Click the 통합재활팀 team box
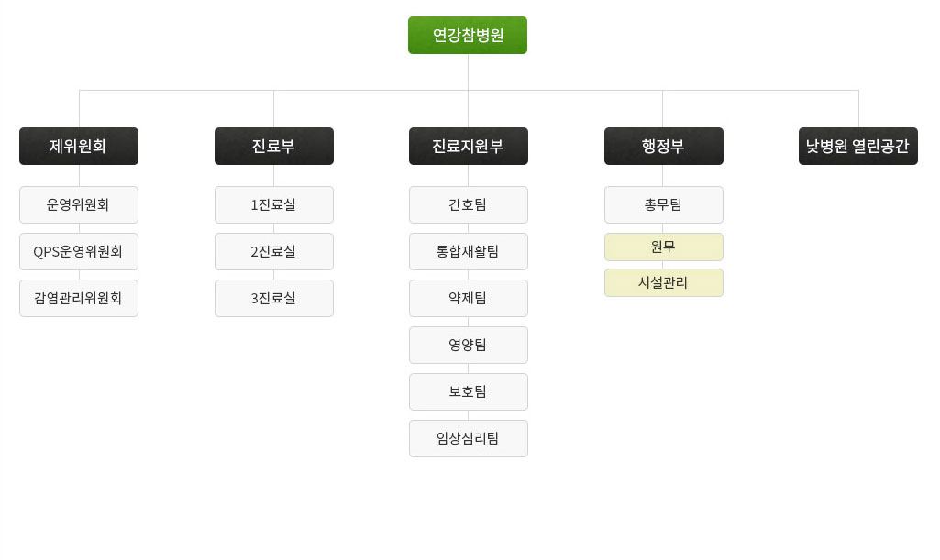Image resolution: width=940 pixels, height=560 pixels. (x=469, y=251)
